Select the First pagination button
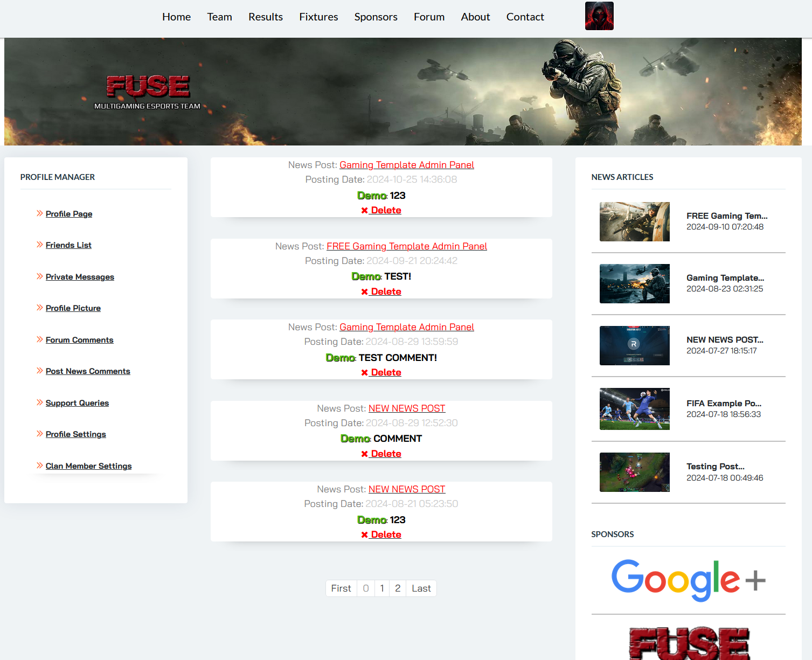The height and width of the screenshot is (660, 812). click(x=341, y=588)
